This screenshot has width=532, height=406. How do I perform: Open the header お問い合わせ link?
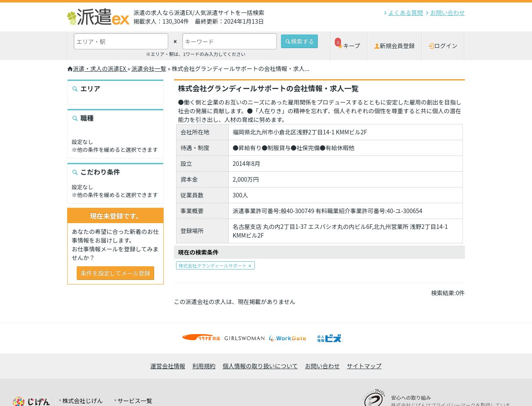click(x=447, y=13)
